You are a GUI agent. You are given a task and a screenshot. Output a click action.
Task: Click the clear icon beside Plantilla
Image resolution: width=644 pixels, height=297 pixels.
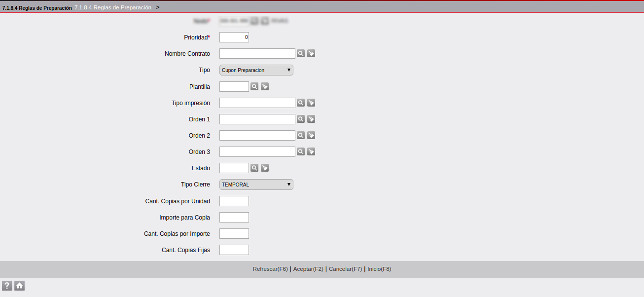pos(265,86)
